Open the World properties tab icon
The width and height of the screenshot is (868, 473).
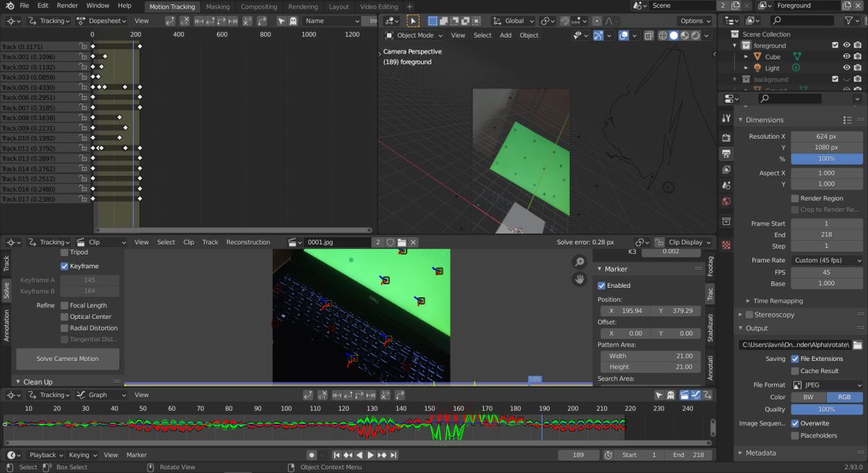(x=726, y=202)
